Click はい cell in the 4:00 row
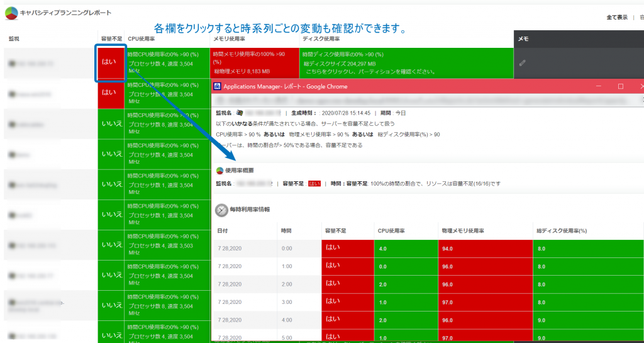 347,320
